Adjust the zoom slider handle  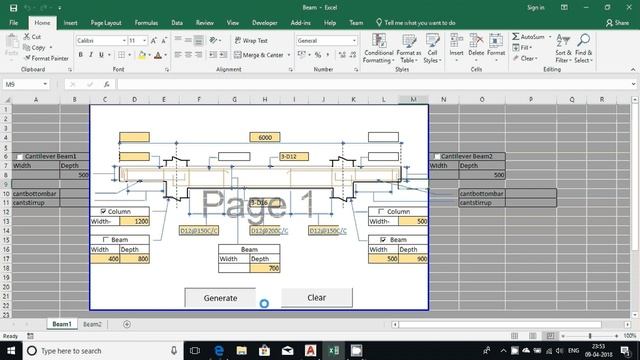pos(590,336)
